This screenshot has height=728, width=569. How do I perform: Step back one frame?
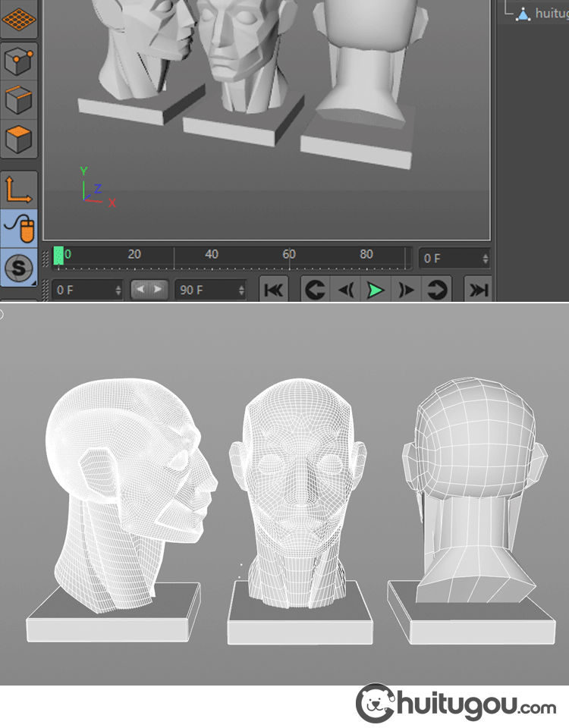point(346,290)
